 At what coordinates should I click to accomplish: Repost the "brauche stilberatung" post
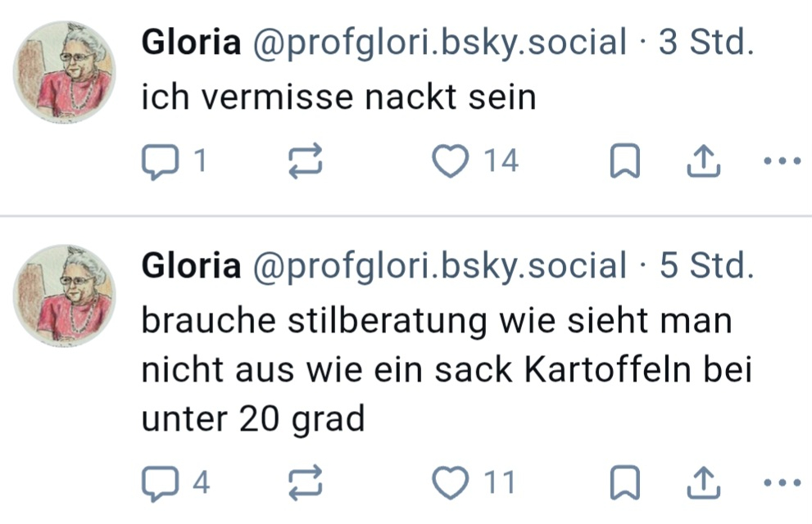[306, 484]
